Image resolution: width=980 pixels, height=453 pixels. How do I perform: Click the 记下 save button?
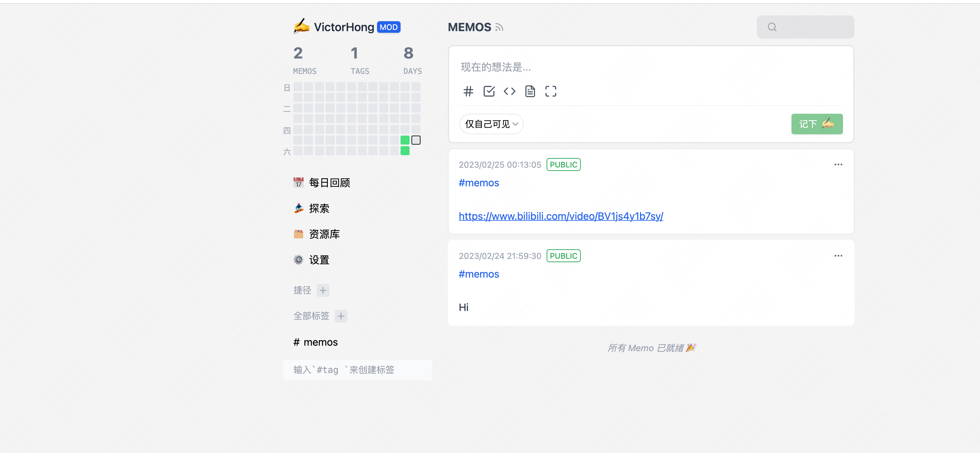tap(817, 124)
